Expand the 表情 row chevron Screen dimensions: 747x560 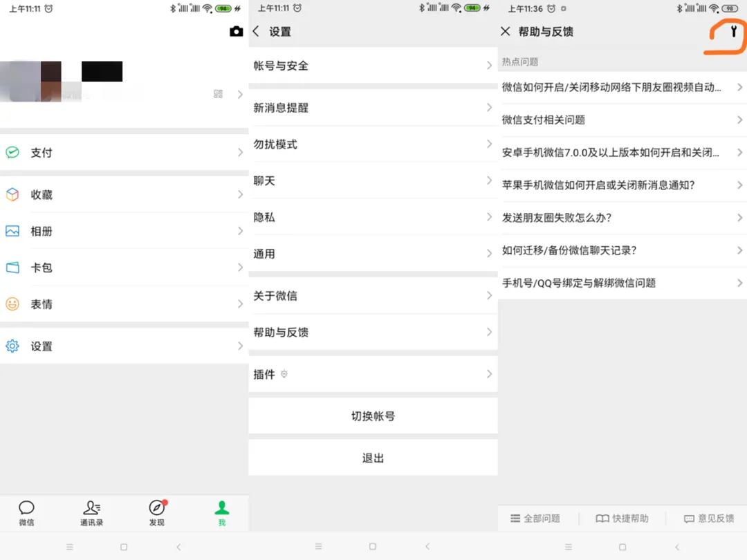[x=240, y=304]
